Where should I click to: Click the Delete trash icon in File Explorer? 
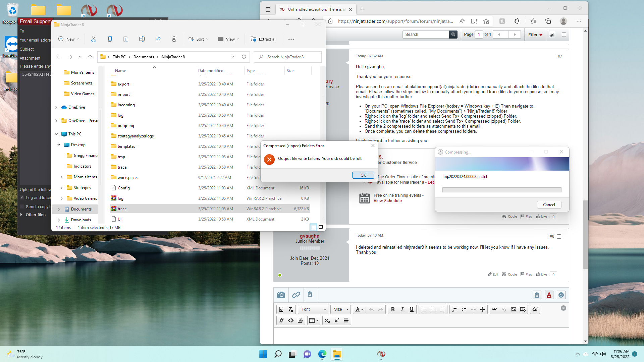(174, 39)
